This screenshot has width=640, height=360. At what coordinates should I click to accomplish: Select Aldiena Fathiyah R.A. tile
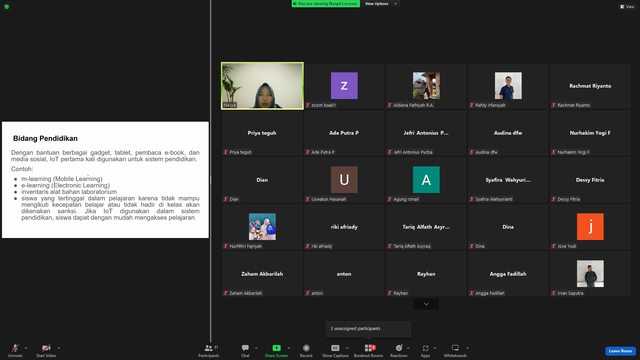tap(426, 86)
